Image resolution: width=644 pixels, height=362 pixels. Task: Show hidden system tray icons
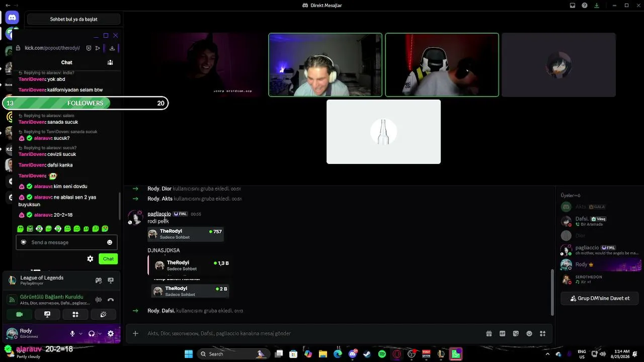click(x=548, y=354)
